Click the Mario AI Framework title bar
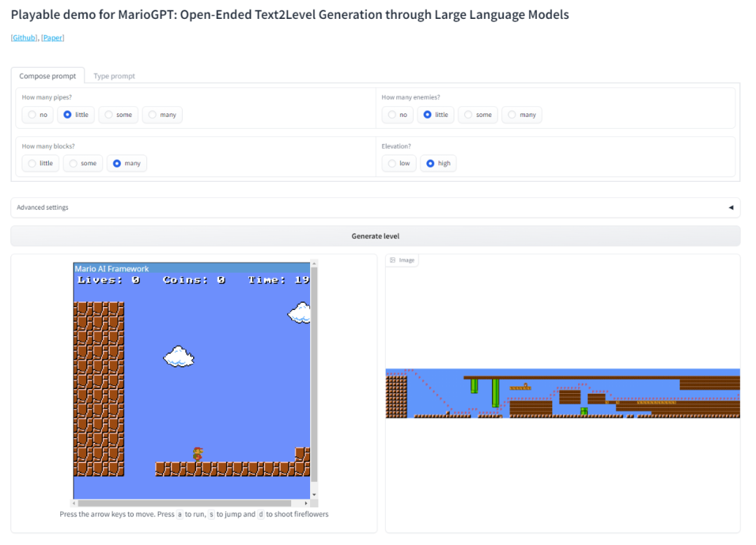The width and height of the screenshot is (756, 545). [x=191, y=269]
